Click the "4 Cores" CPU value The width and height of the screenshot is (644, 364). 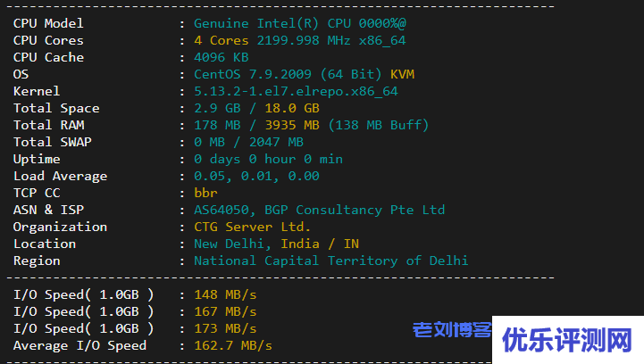pyautogui.click(x=222, y=40)
